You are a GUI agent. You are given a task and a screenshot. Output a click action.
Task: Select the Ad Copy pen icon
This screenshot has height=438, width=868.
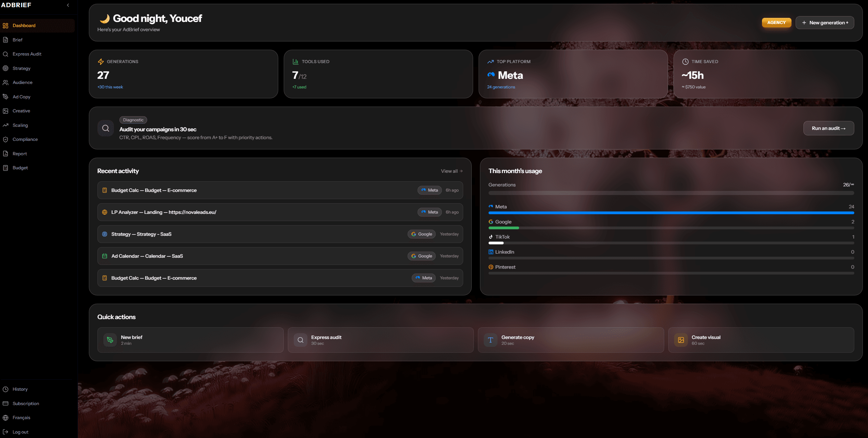[5, 97]
